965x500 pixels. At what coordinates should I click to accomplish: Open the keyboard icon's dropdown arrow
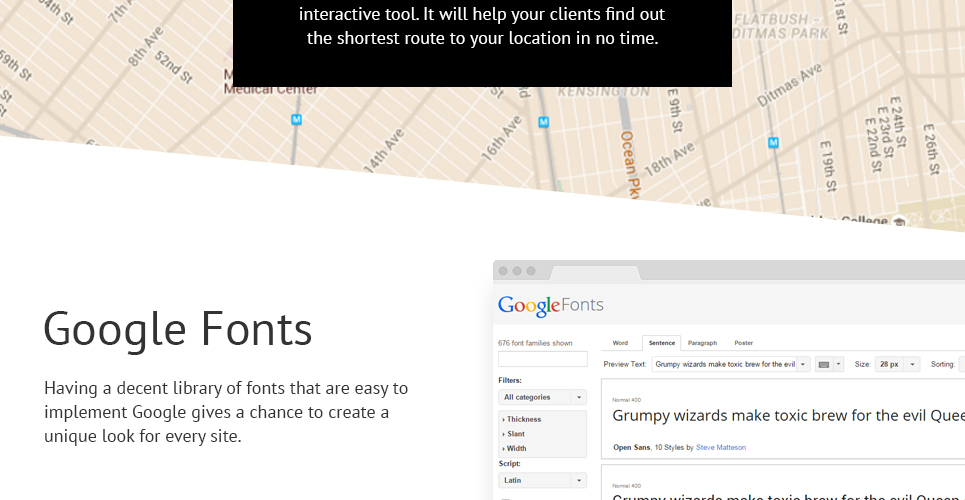click(838, 365)
